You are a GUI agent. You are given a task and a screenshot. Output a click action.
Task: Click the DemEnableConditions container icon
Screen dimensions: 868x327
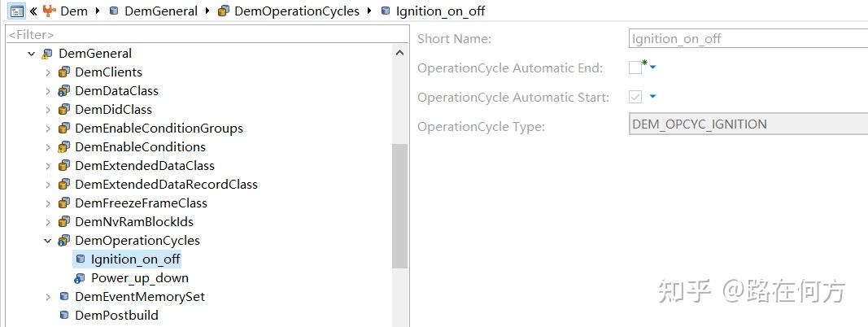(64, 147)
